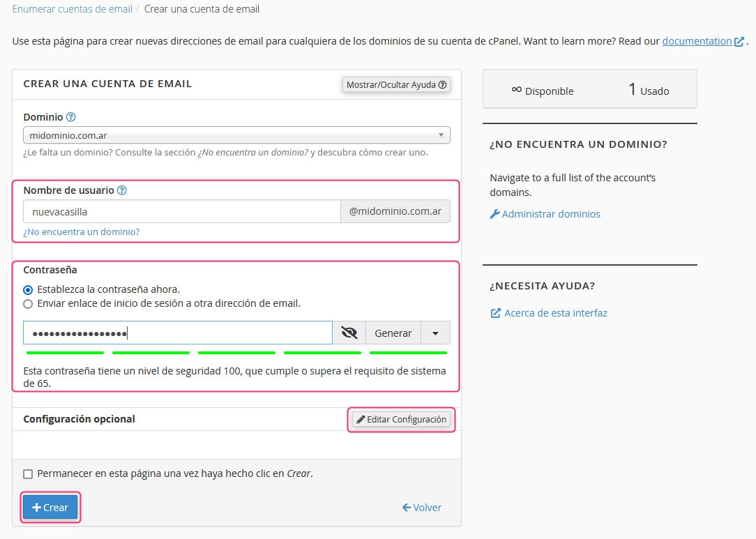Click the infinity symbol for Disponible accounts
This screenshot has width=756, height=539.
click(x=516, y=89)
